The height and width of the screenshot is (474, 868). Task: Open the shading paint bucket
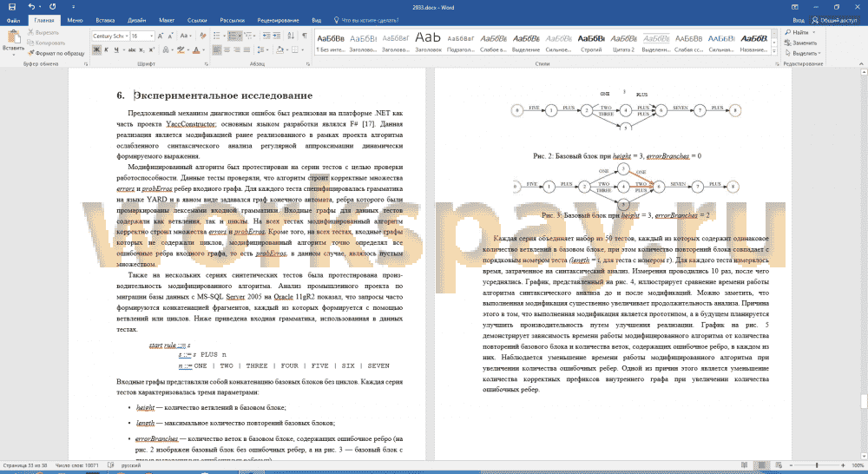click(x=279, y=49)
